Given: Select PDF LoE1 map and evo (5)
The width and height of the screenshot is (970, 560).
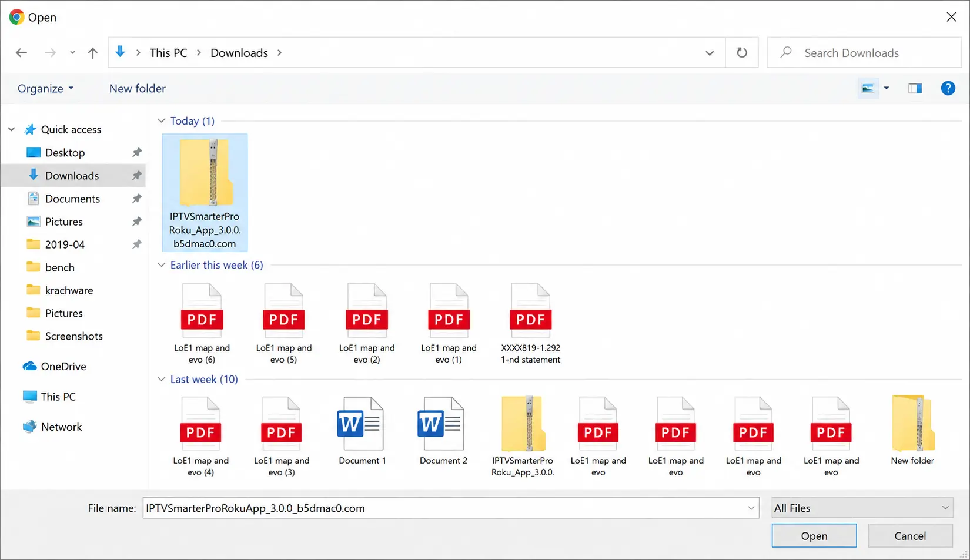Looking at the screenshot, I should click(x=284, y=324).
